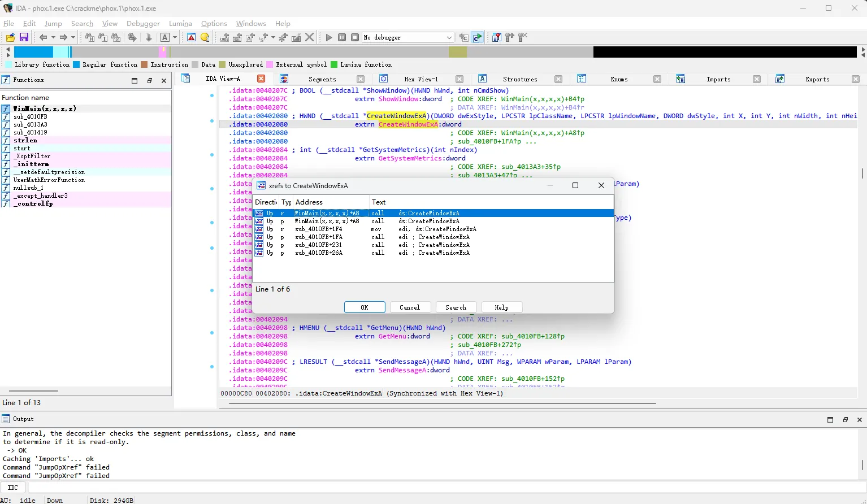Click the search binary sequence icon
Screen dimensions: 867x504
pyautogui.click(x=116, y=37)
